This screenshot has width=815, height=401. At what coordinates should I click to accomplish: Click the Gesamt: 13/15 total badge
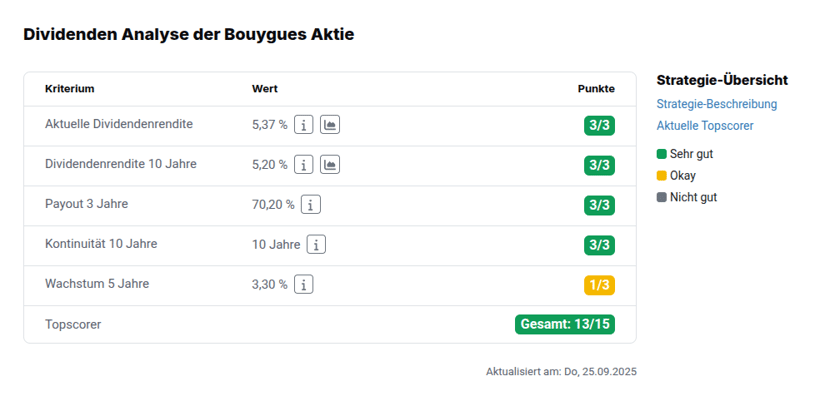[x=565, y=324]
